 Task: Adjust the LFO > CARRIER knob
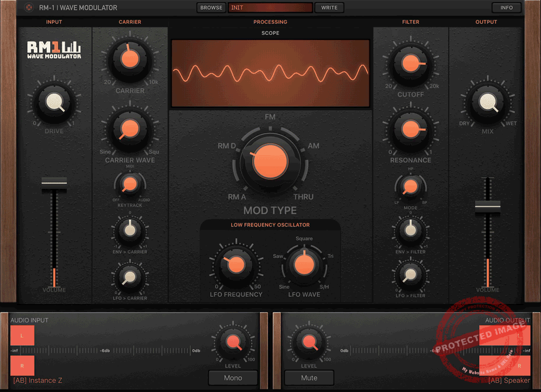(x=130, y=276)
